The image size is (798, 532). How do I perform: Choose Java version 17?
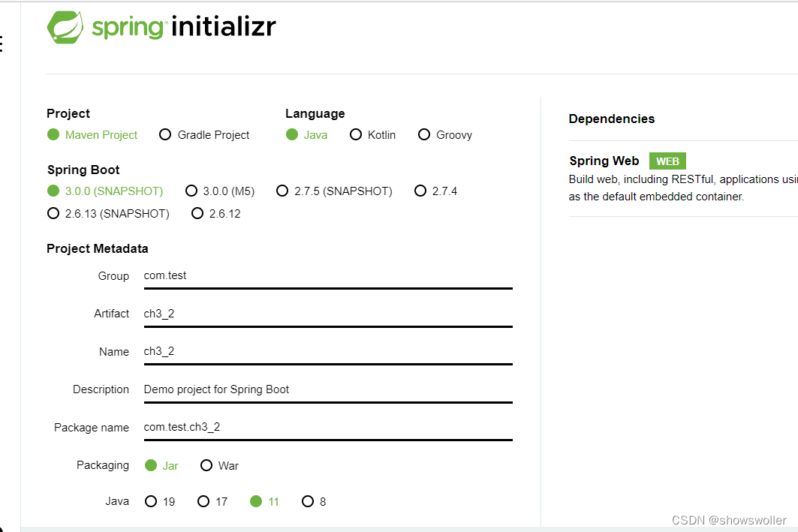coord(203,501)
